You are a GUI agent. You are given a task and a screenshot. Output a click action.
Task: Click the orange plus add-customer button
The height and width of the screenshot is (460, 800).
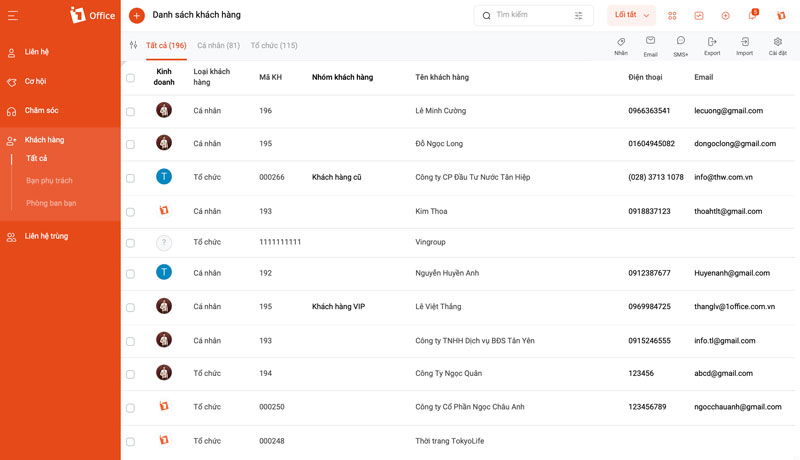(136, 16)
